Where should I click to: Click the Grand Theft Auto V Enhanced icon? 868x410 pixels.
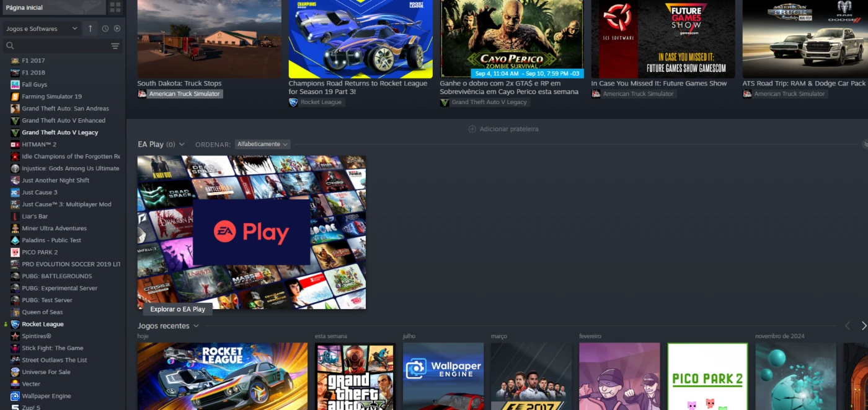[x=15, y=121]
